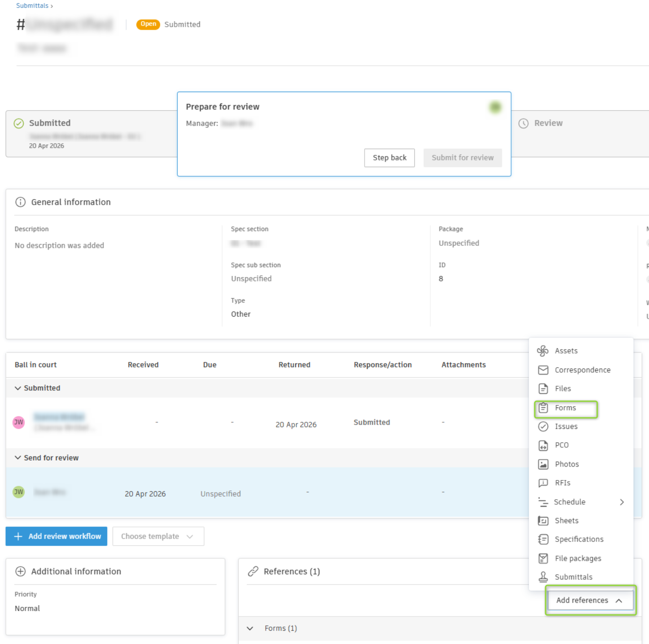
Task: Select Correspondence from the references menu
Action: point(581,370)
